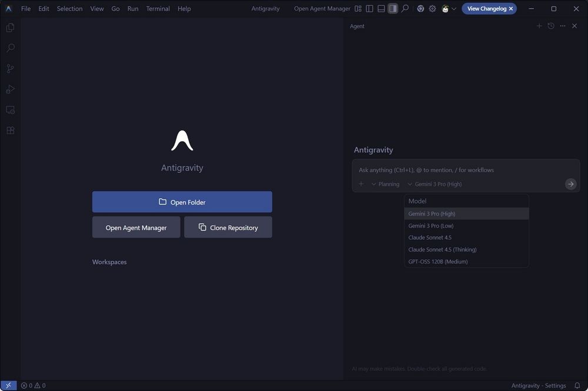The width and height of the screenshot is (588, 391).
Task: Open the Source Control panel icon
Action: coord(10,68)
